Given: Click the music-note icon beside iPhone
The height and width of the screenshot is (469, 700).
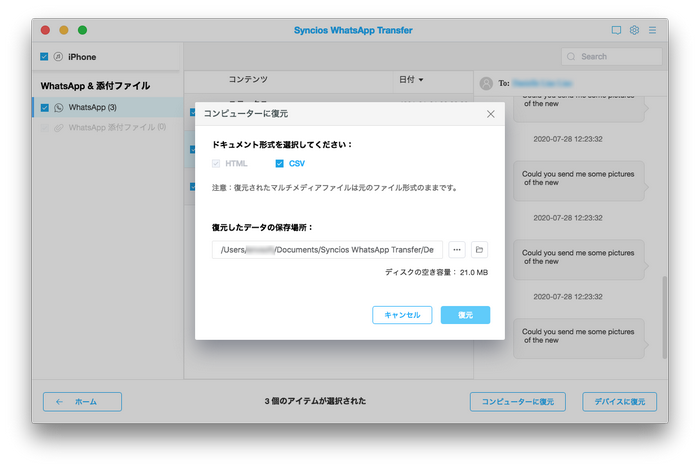Looking at the screenshot, I should tap(58, 57).
